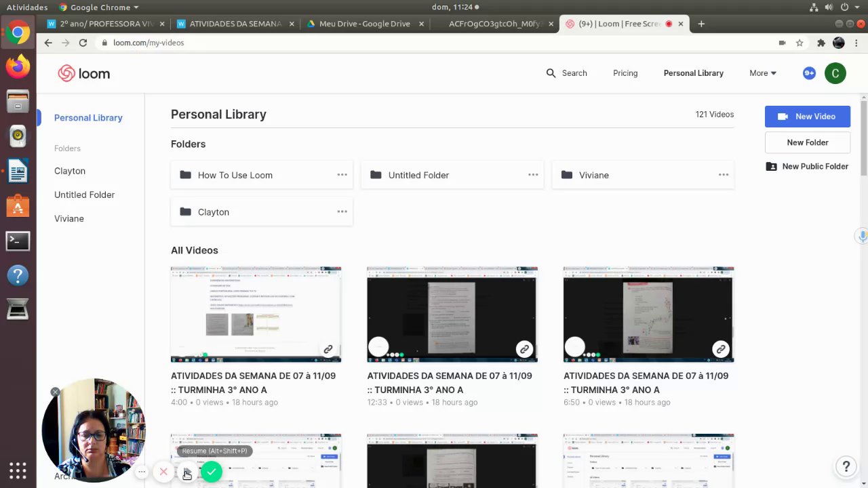The height and width of the screenshot is (488, 868).
Task: Open Ubuntu Software from the dock
Action: coord(18,205)
